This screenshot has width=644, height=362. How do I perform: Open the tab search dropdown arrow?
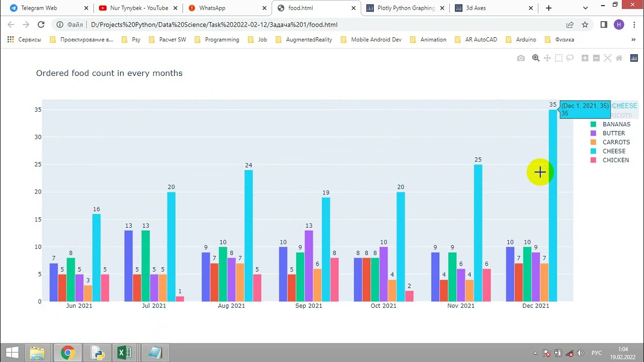[586, 8]
